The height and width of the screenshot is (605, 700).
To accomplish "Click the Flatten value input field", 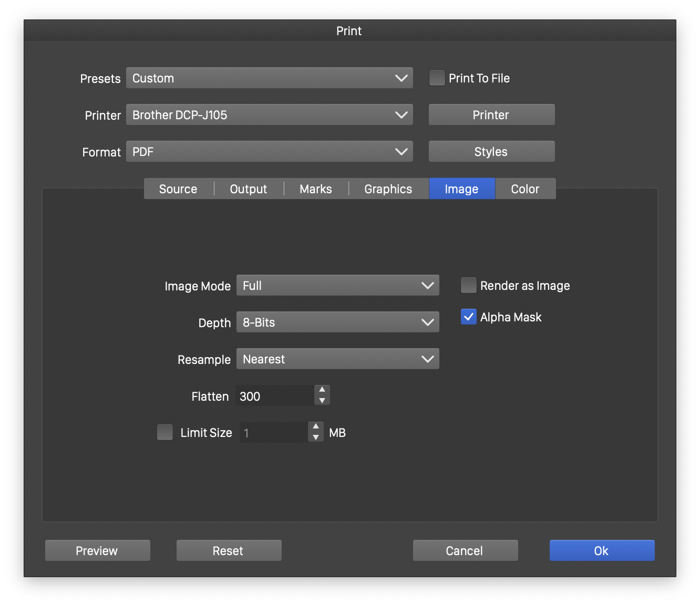I will 274,397.
